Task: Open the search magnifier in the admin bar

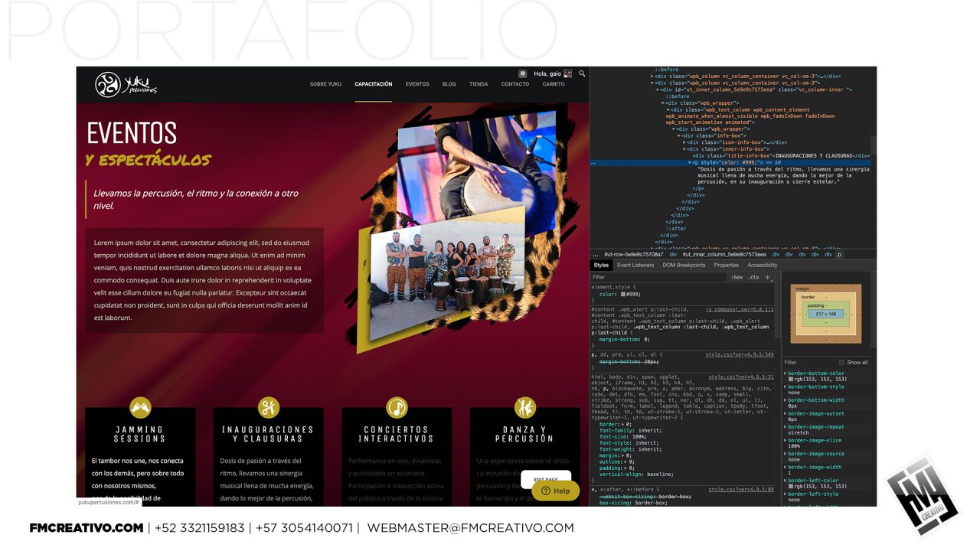Action: [582, 73]
